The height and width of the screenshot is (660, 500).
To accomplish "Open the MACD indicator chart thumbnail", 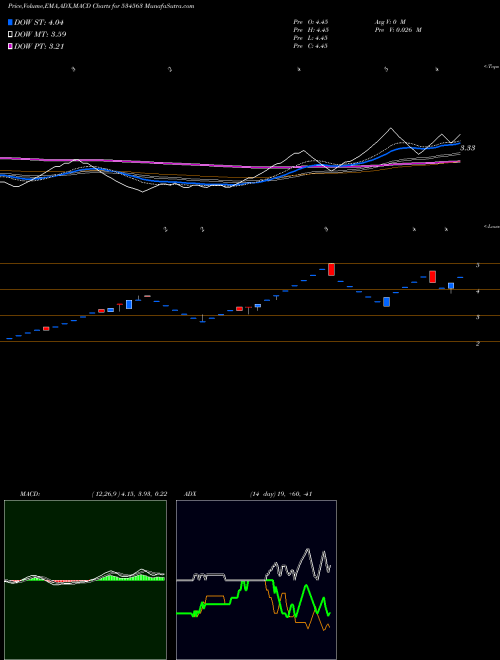I will (x=85, y=580).
